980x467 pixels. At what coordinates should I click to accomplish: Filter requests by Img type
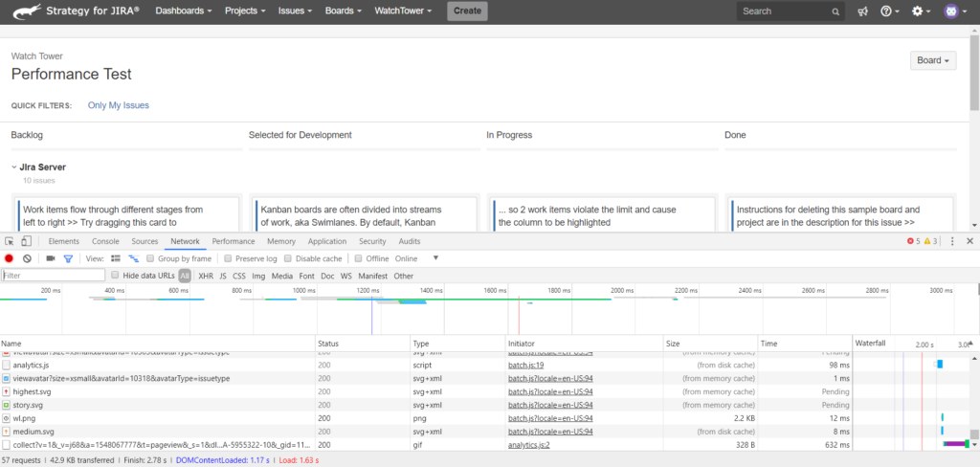tap(258, 276)
